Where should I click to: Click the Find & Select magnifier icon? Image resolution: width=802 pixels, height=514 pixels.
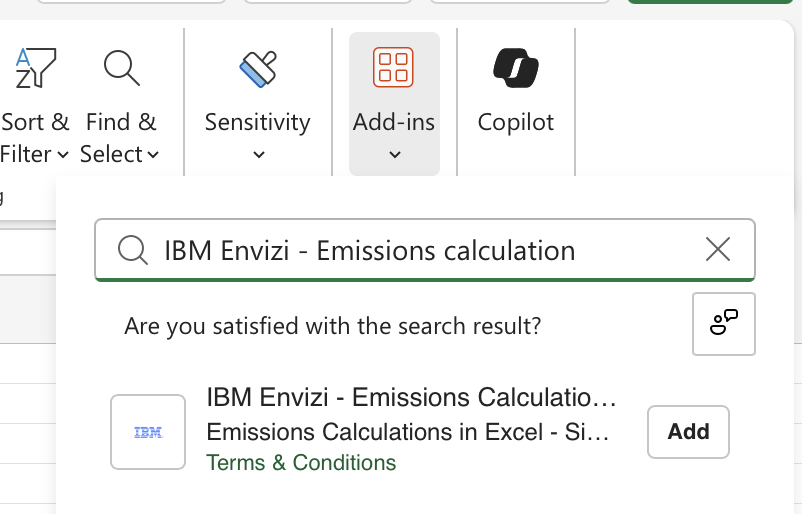(x=121, y=68)
